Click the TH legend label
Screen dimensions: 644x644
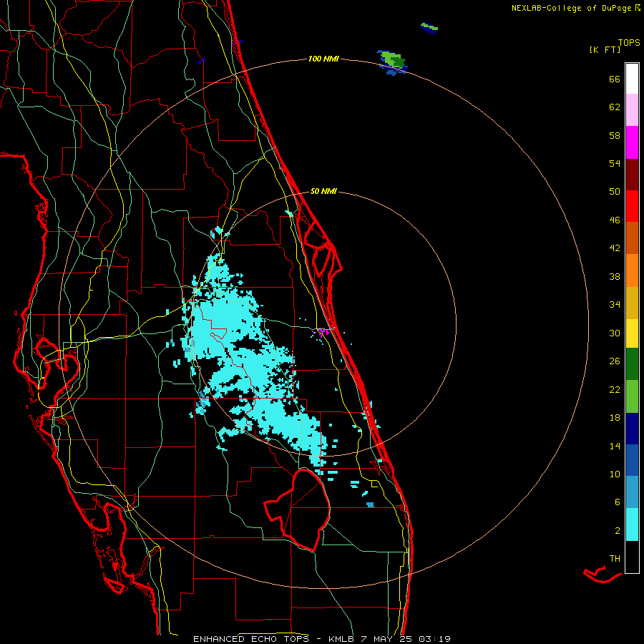[x=615, y=559]
